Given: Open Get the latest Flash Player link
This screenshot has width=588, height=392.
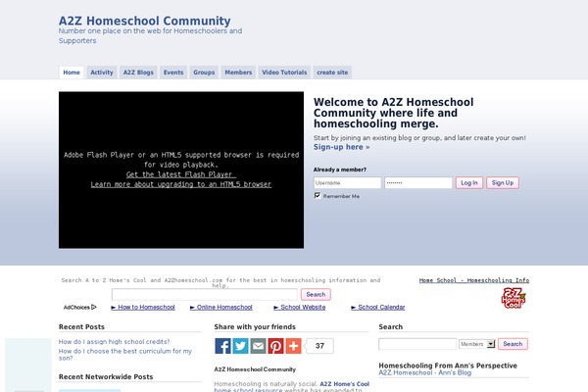Looking at the screenshot, I should 181,174.
